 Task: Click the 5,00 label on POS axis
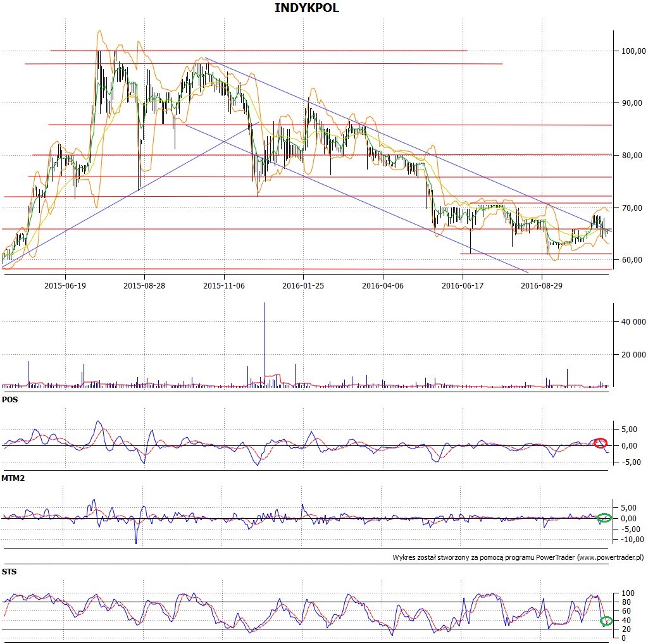(629, 429)
